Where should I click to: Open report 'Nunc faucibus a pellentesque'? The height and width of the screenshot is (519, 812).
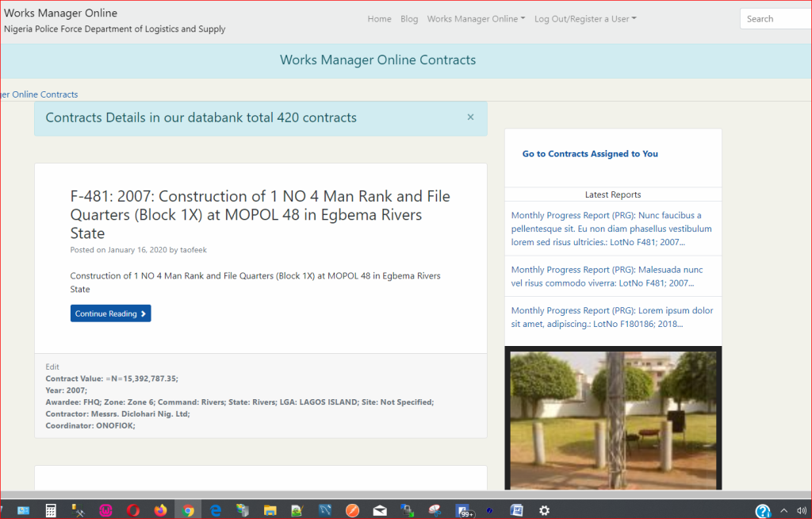(x=611, y=229)
